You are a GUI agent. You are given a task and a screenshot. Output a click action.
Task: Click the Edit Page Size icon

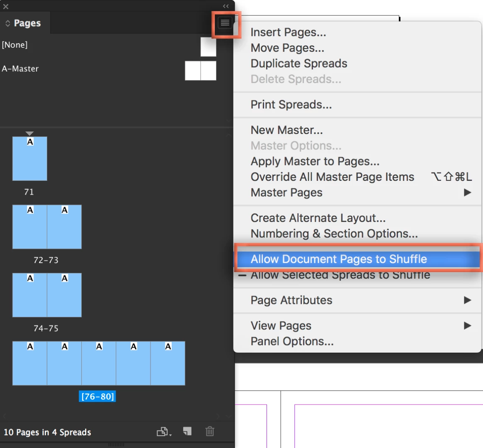click(164, 432)
